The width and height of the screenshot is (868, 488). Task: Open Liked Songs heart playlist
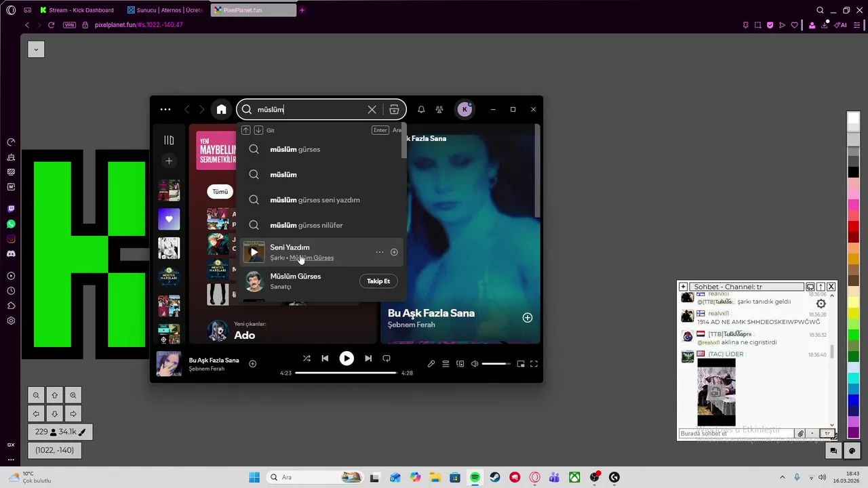coord(169,219)
